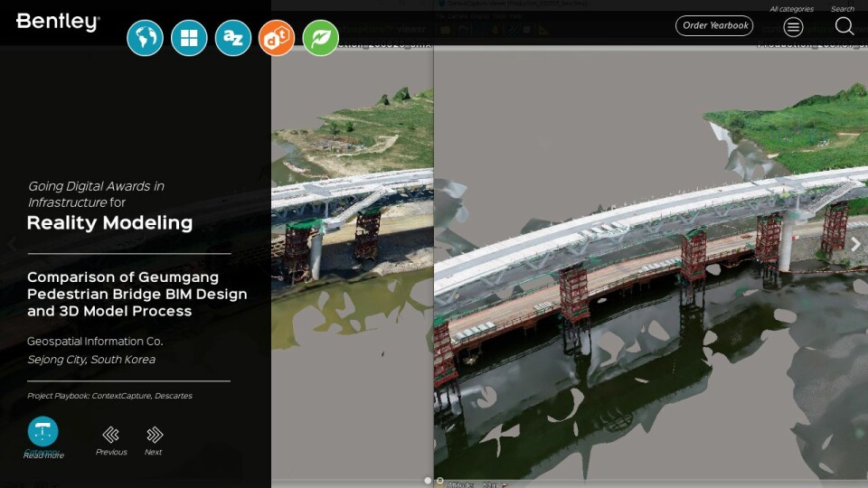
Task: Go to the Previous project
Action: point(111,441)
